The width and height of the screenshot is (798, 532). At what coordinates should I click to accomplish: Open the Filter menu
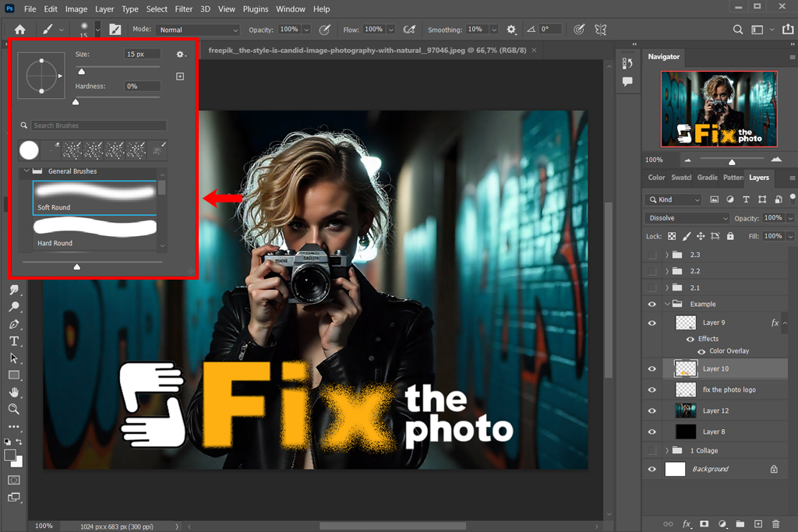(x=184, y=9)
